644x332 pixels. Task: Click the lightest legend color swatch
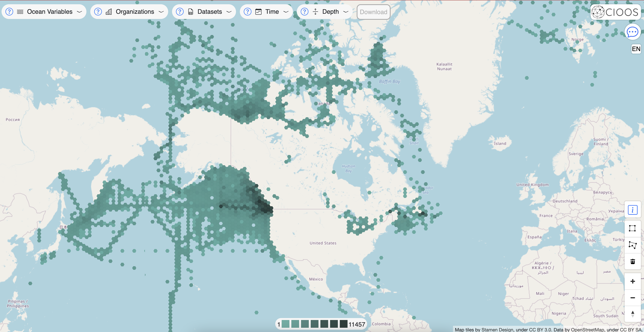[286, 324]
